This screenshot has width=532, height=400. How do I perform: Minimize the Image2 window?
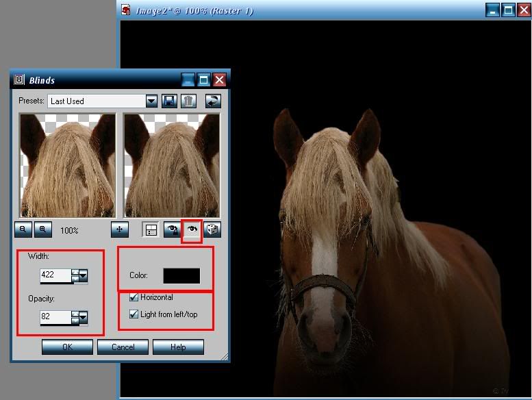(492, 10)
